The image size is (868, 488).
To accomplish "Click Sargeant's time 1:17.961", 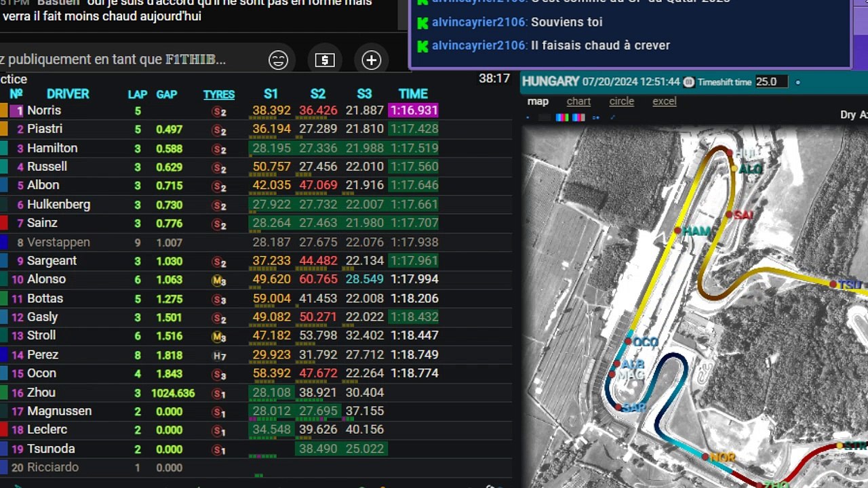I will [414, 261].
